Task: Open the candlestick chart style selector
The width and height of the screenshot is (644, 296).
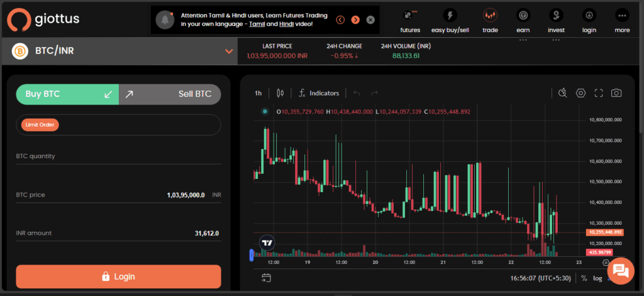Action: (x=280, y=93)
